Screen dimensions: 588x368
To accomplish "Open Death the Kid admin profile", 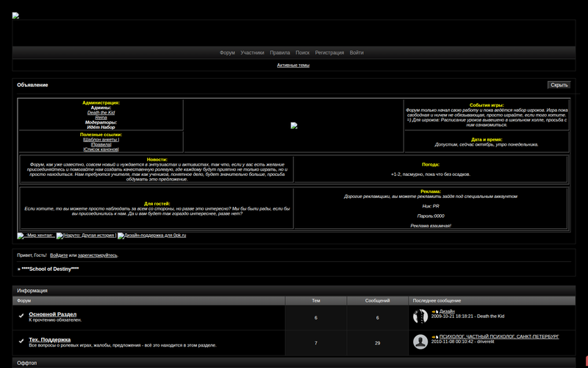I will (101, 113).
